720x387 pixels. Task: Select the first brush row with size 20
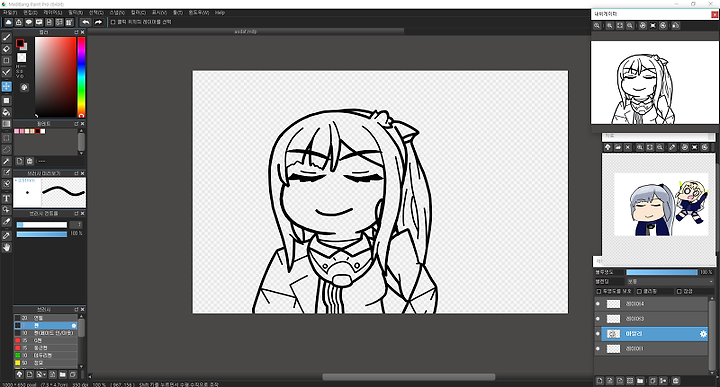click(x=45, y=318)
